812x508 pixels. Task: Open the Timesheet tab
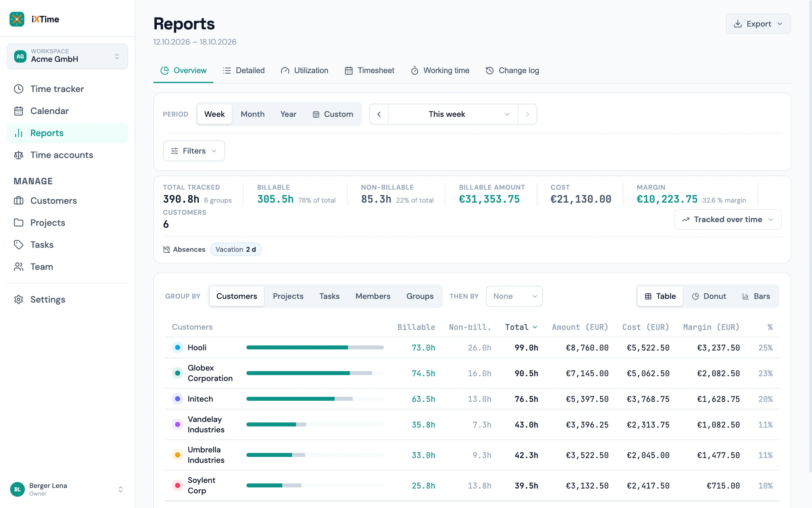(369, 71)
